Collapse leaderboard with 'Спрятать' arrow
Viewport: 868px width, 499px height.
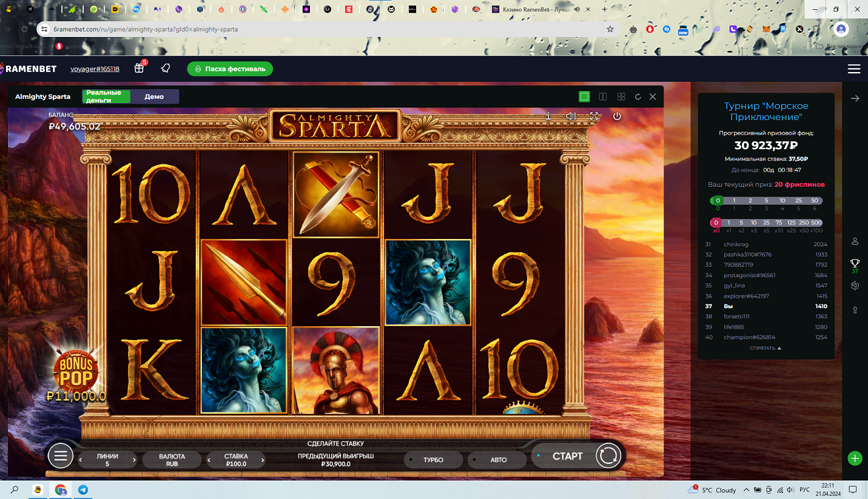[765, 348]
